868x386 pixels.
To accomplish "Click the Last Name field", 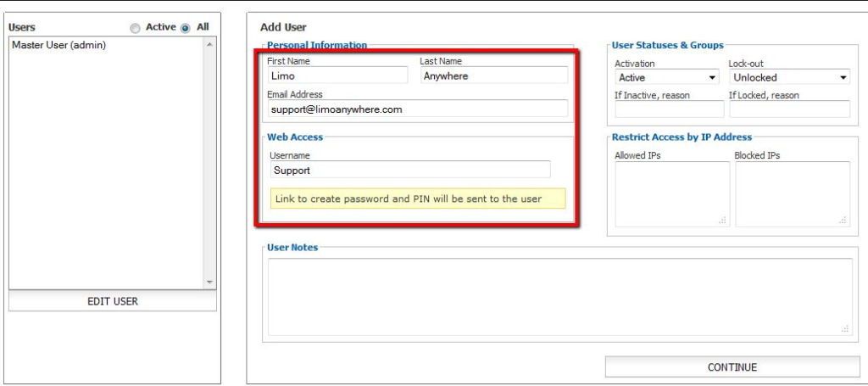I will click(x=494, y=76).
